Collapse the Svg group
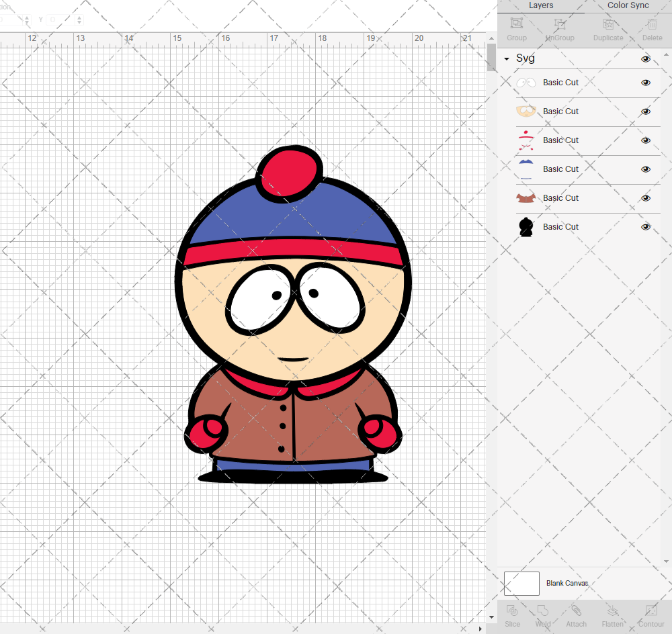The height and width of the screenshot is (634, 672). pos(507,58)
